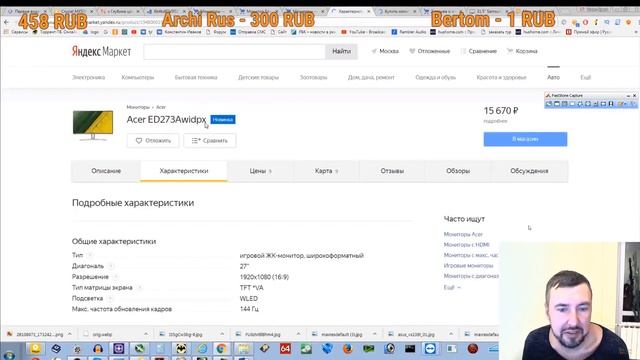Expand the Ещё categories menu

[585, 77]
